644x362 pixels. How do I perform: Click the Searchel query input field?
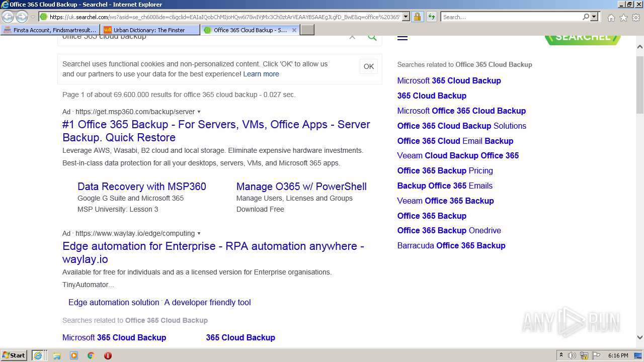tap(201, 38)
